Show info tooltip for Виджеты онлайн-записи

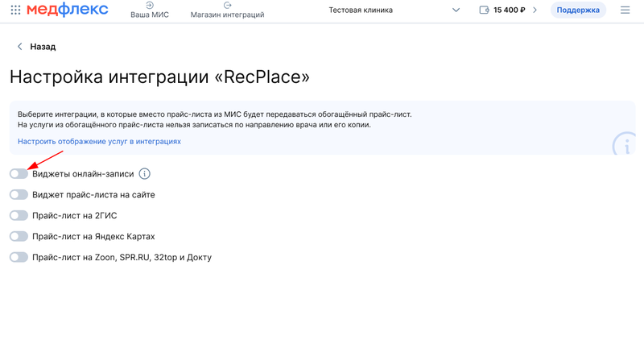[144, 174]
